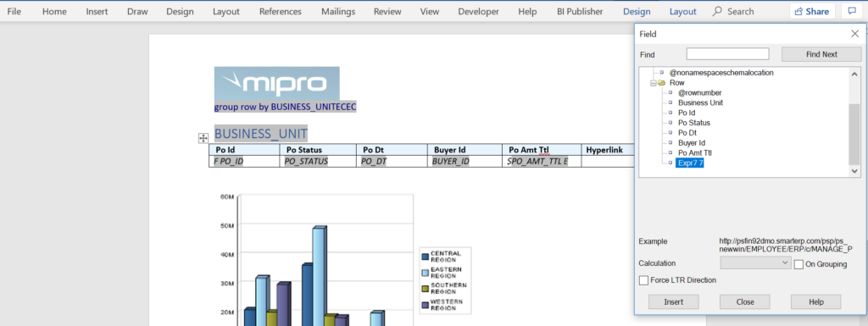Open the Developer tab
Viewport: 868px width, 326px height.
478,11
